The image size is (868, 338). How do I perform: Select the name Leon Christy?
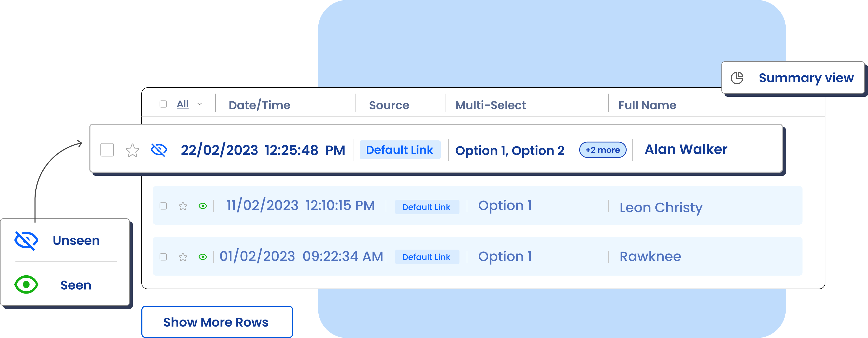(x=661, y=207)
